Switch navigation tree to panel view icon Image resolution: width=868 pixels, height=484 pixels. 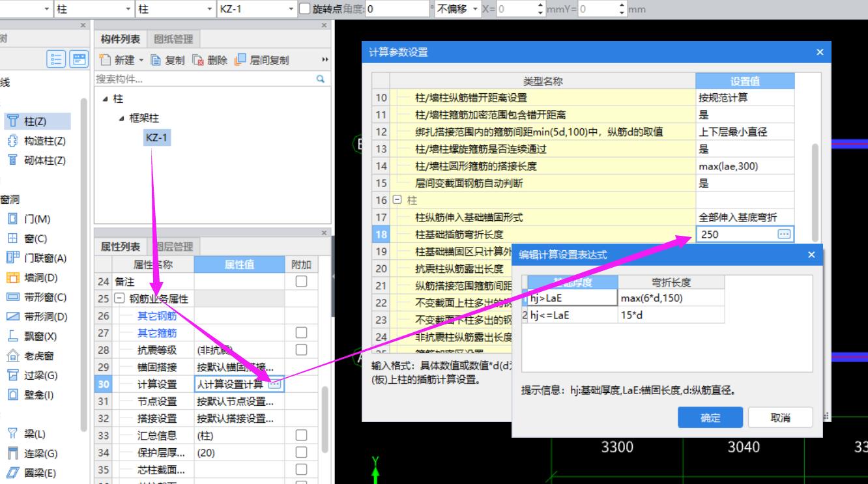(79, 59)
